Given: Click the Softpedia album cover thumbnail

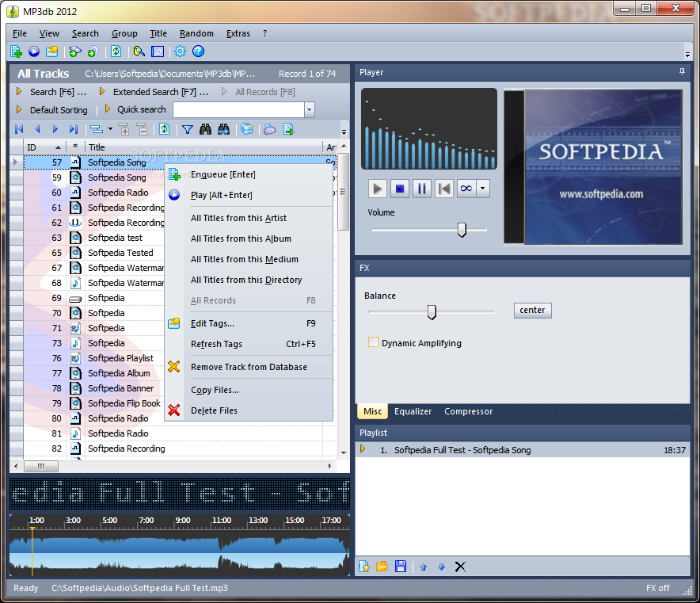Looking at the screenshot, I should 593,166.
